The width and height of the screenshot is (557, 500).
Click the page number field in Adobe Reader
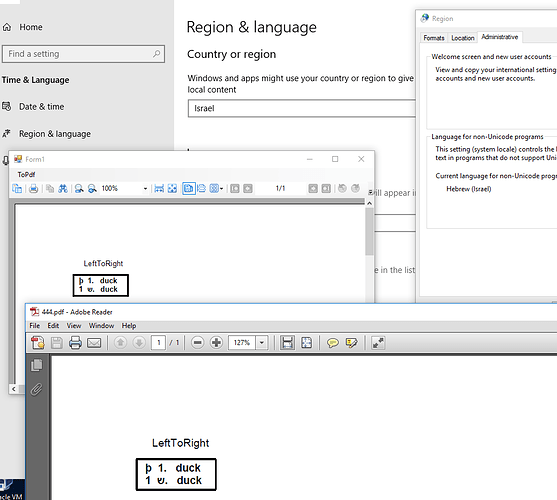coord(158,343)
